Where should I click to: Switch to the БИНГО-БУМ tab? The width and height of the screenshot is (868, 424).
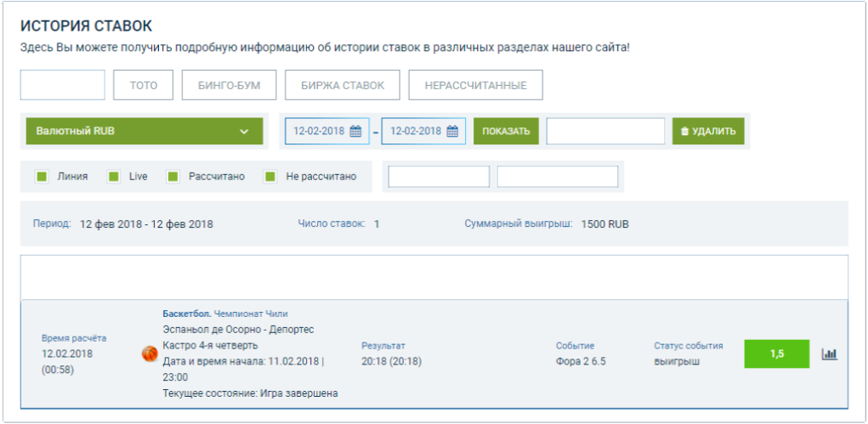(229, 85)
